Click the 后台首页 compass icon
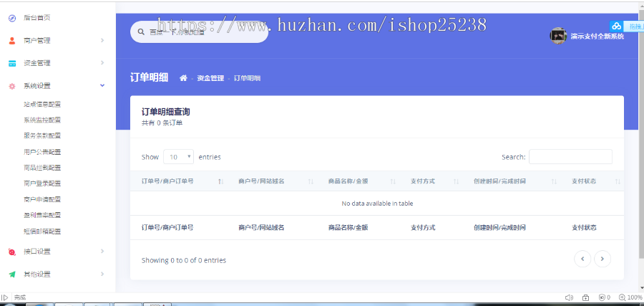 (12, 18)
